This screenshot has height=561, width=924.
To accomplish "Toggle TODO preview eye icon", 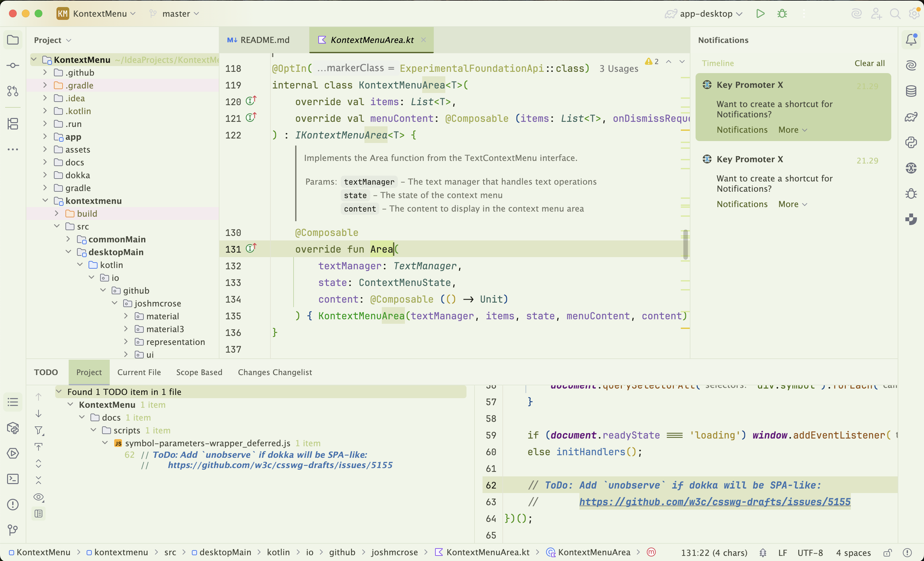I will coord(38,497).
